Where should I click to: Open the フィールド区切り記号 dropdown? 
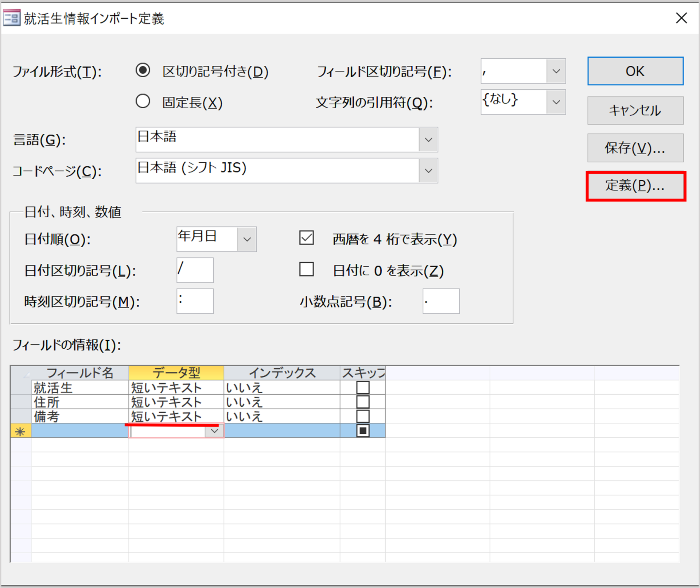pyautogui.click(x=556, y=71)
